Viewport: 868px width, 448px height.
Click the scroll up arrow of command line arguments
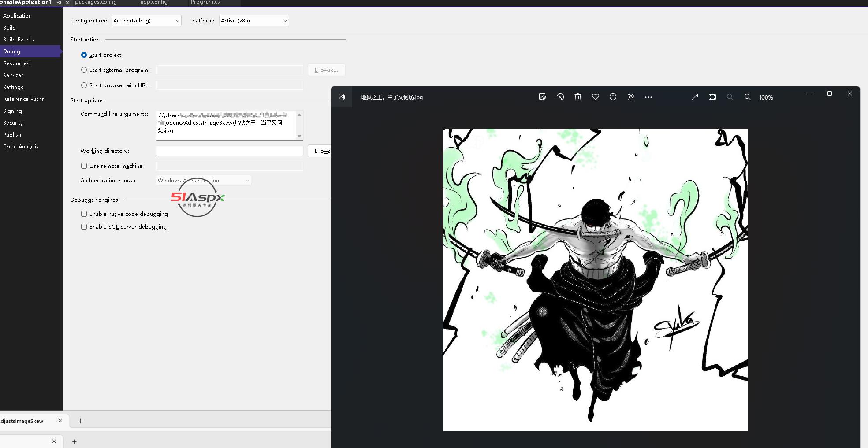[x=299, y=115]
